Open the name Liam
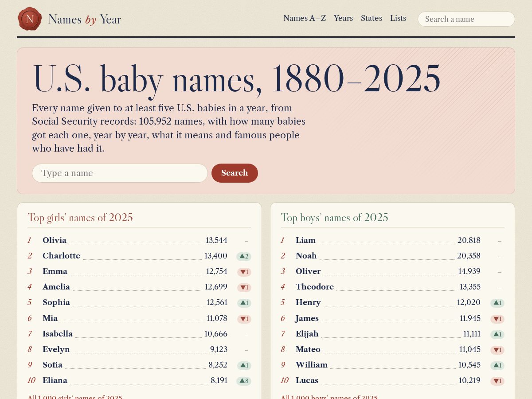532x399 pixels. tap(305, 240)
